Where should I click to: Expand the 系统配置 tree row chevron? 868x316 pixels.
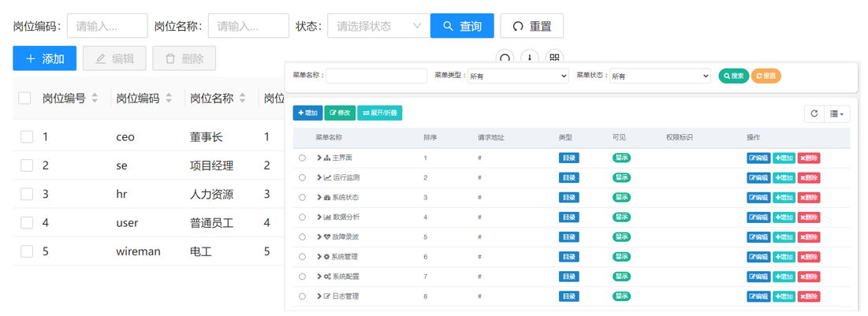pos(319,277)
